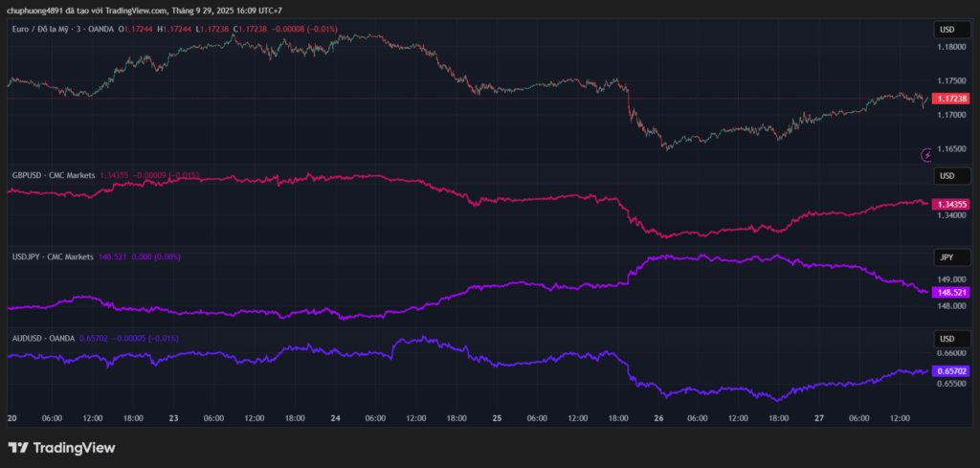Image resolution: width=980 pixels, height=468 pixels.
Task: Click the pink 1.34355 GBPUSD price tag
Action: point(951,204)
